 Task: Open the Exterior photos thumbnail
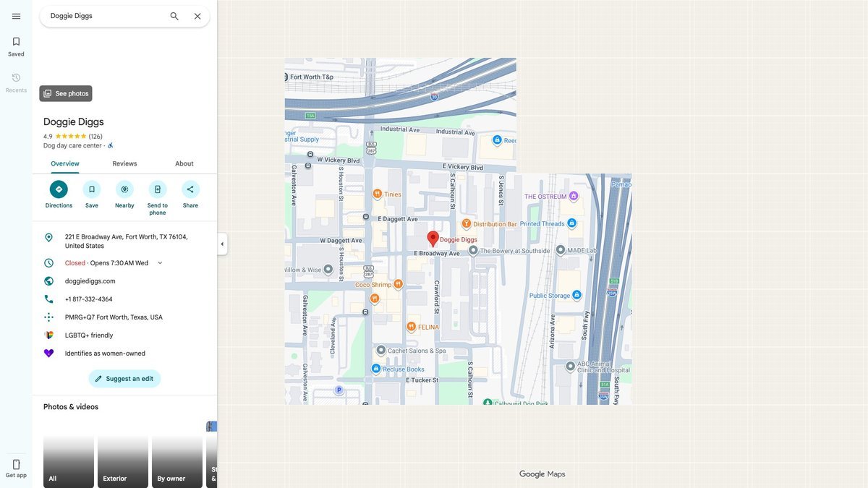coord(123,461)
